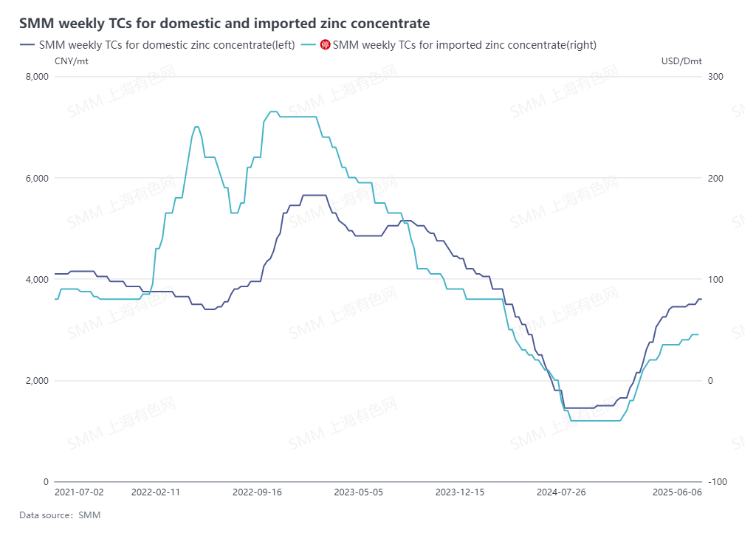Image resolution: width=756 pixels, height=533 pixels.
Task: Click the 2022-09-16 x-axis date label
Action: coord(257,492)
